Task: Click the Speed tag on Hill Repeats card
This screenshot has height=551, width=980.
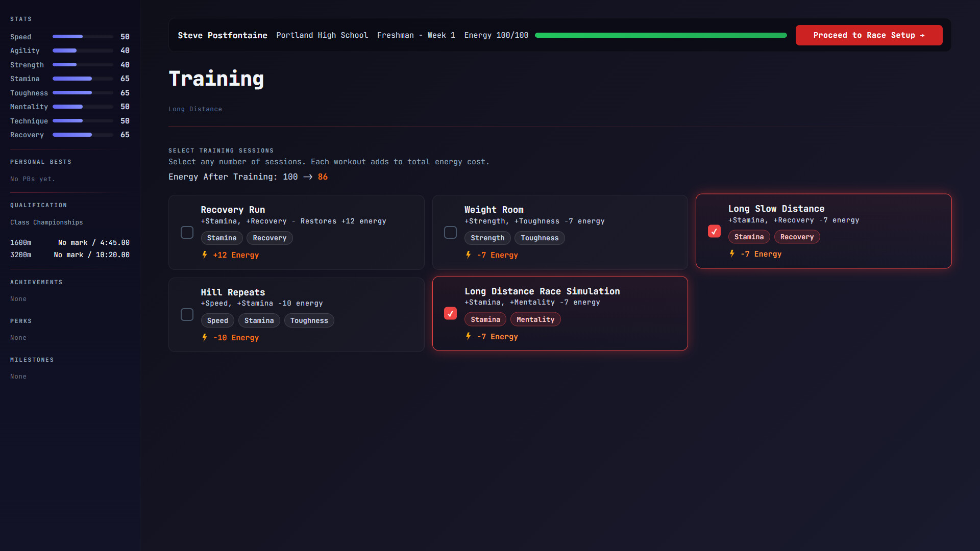Action: coord(217,320)
